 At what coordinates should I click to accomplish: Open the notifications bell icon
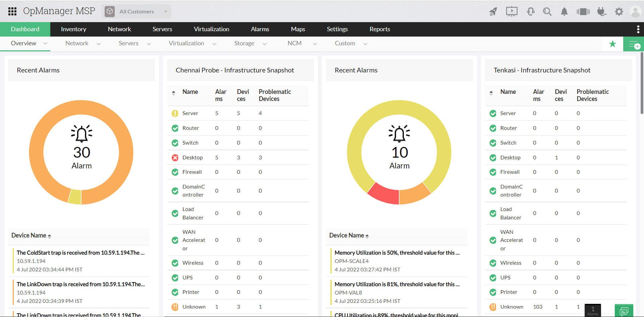coord(565,12)
